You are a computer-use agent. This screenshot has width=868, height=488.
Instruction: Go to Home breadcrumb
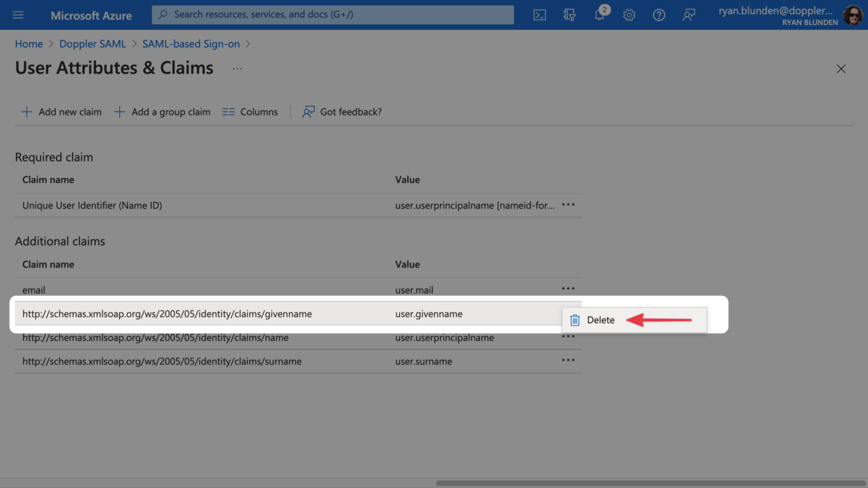point(28,43)
